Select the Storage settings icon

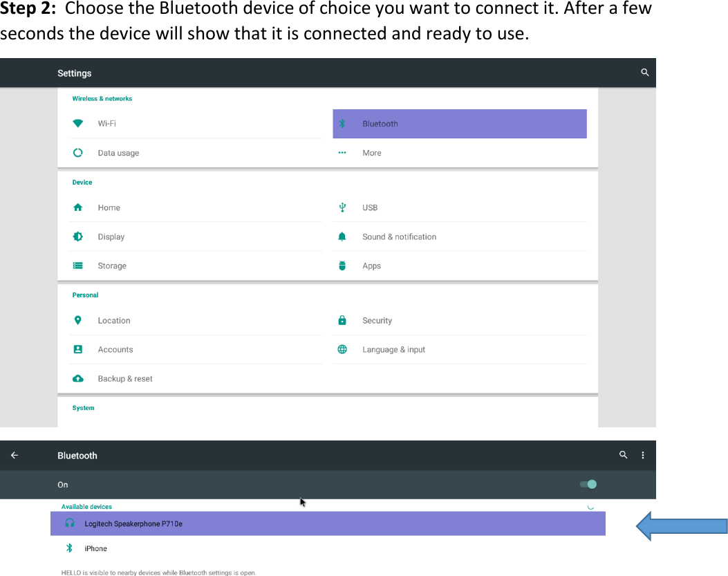(77, 266)
